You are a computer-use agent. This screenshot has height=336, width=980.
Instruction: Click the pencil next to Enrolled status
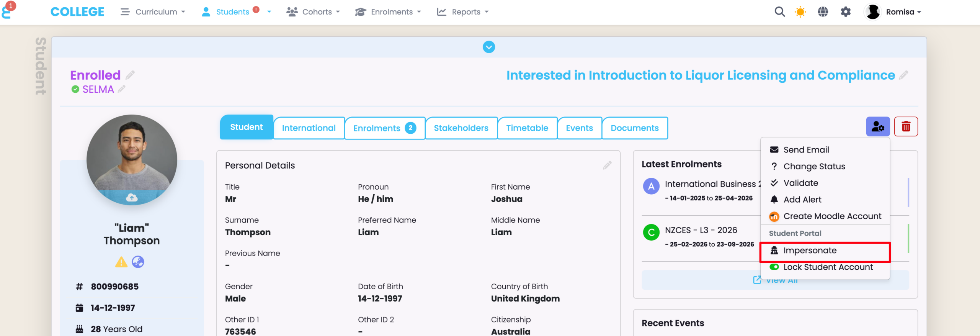(130, 75)
